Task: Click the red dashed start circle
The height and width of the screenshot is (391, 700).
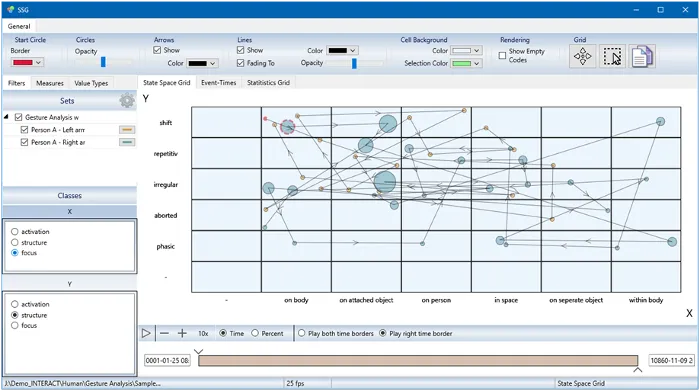Action: tap(288, 127)
